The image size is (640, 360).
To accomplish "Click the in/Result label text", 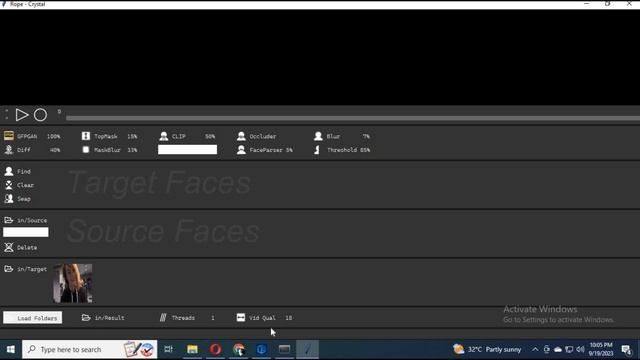I will pos(109,318).
